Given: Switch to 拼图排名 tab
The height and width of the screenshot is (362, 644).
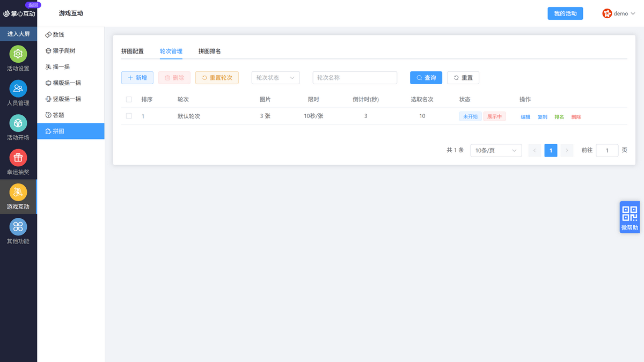Looking at the screenshot, I should point(210,51).
